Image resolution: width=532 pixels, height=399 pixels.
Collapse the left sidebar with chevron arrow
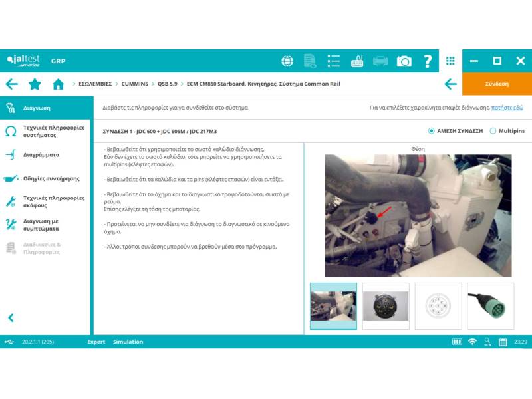(x=11, y=318)
